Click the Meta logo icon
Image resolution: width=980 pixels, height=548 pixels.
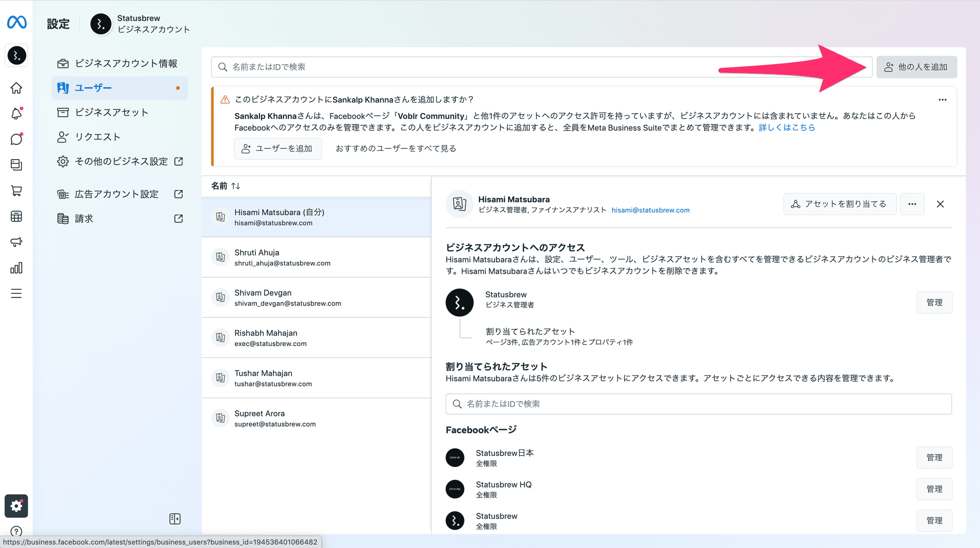(17, 22)
